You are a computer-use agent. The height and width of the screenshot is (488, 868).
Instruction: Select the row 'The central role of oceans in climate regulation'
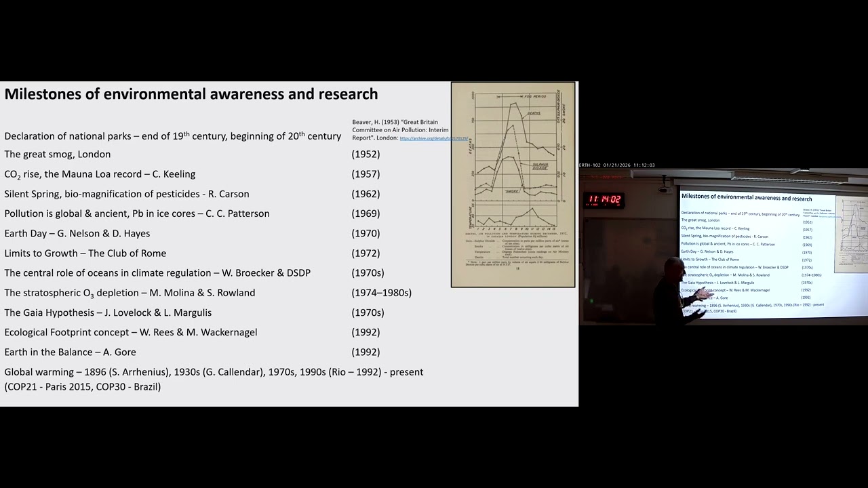point(157,273)
